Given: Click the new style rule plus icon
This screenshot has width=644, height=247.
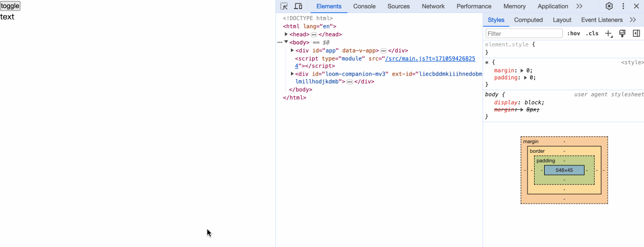Looking at the screenshot, I should (x=608, y=33).
